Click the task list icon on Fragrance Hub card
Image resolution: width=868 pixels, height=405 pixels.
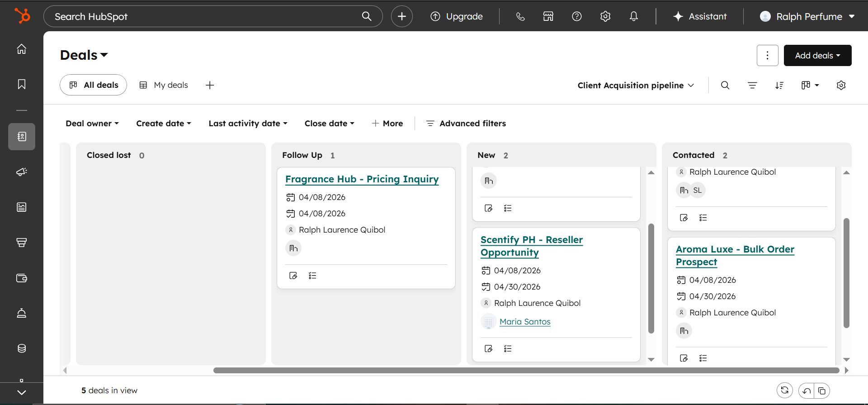pyautogui.click(x=312, y=276)
